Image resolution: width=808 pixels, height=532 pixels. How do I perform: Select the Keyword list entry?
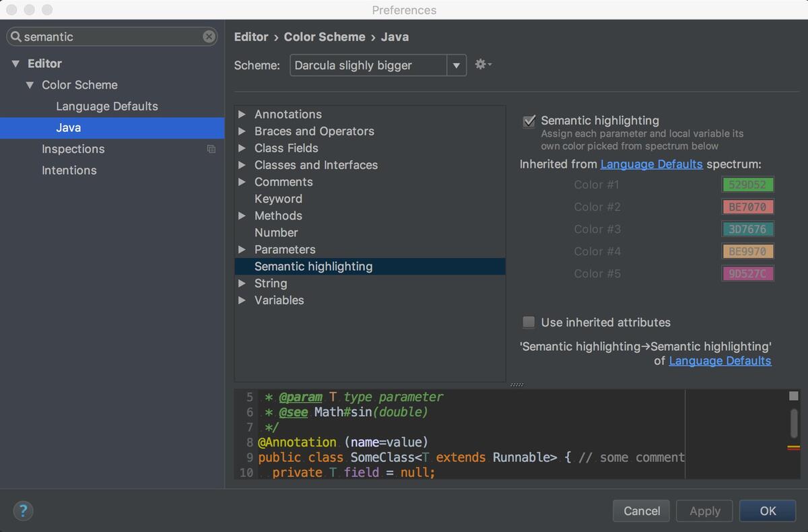coord(278,199)
